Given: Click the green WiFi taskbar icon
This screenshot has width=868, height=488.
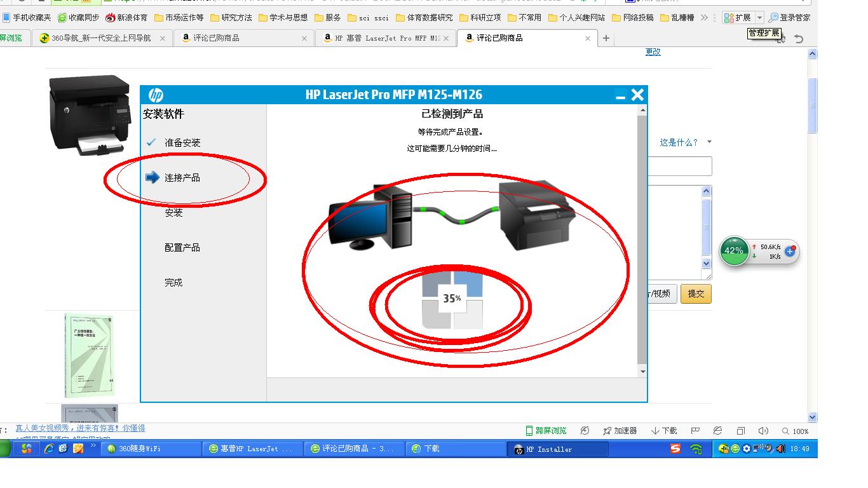Looking at the screenshot, I should point(696,449).
